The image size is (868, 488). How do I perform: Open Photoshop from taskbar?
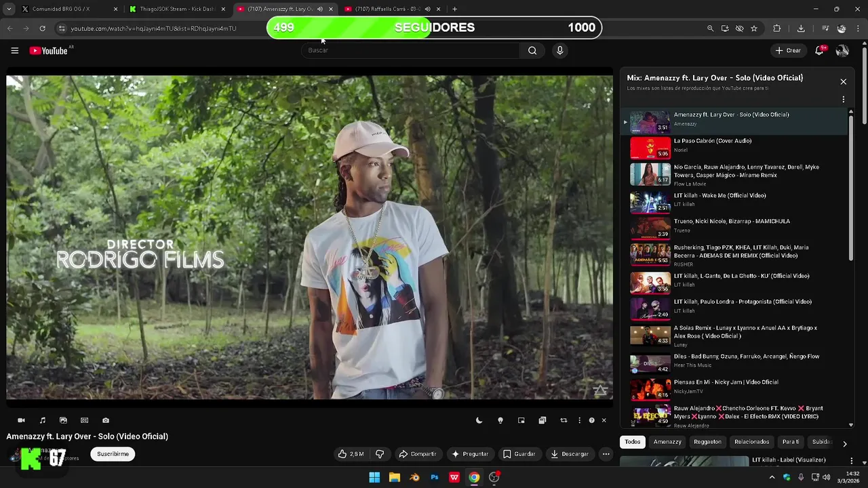point(435,477)
